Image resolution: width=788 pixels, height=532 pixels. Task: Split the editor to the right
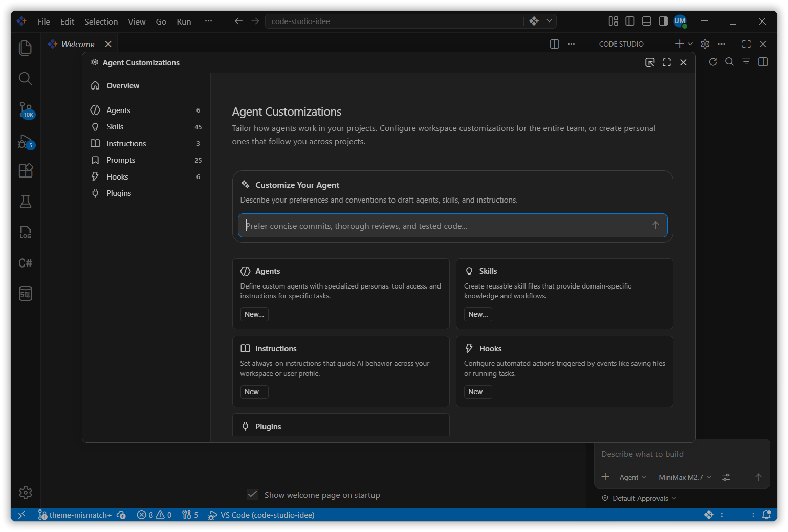click(x=554, y=44)
